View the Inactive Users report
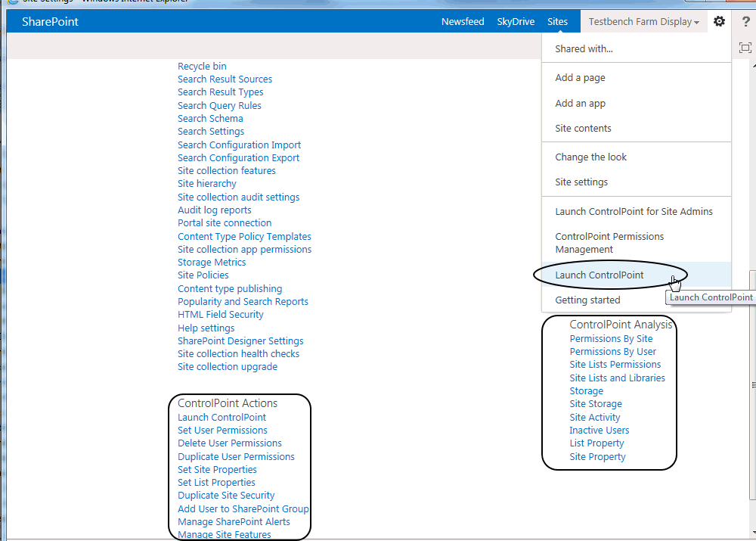 599,430
